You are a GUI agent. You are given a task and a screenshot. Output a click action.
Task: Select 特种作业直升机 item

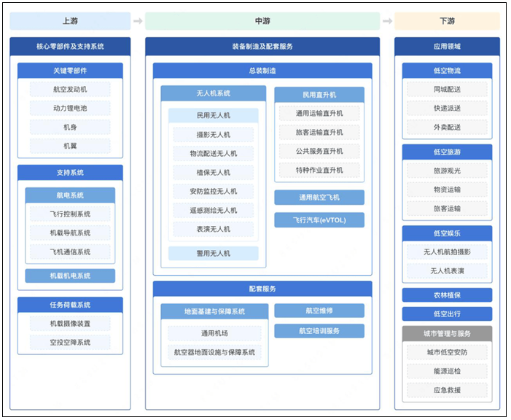tap(319, 170)
